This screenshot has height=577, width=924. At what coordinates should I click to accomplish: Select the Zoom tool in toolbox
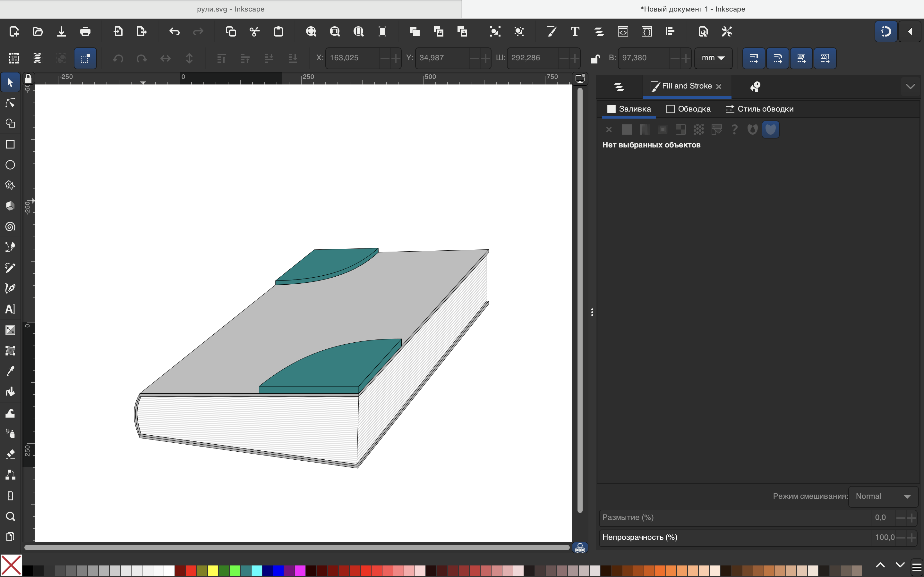[10, 516]
